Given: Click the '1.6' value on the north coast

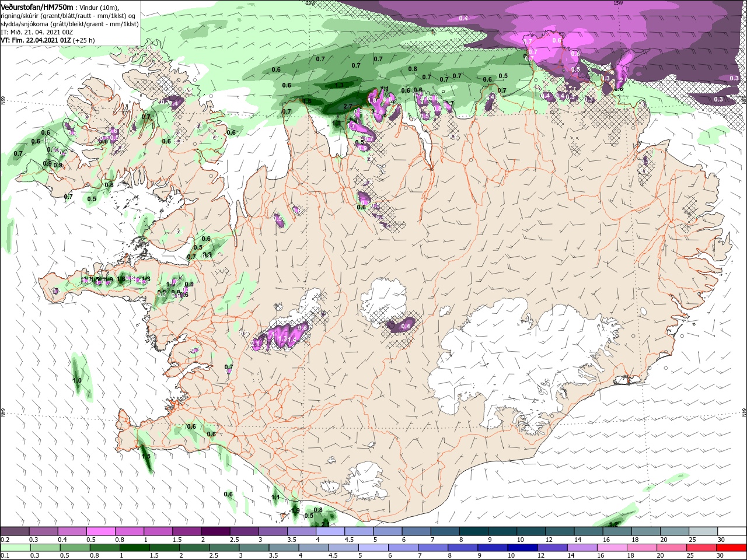Looking at the screenshot, I should click(x=308, y=101).
